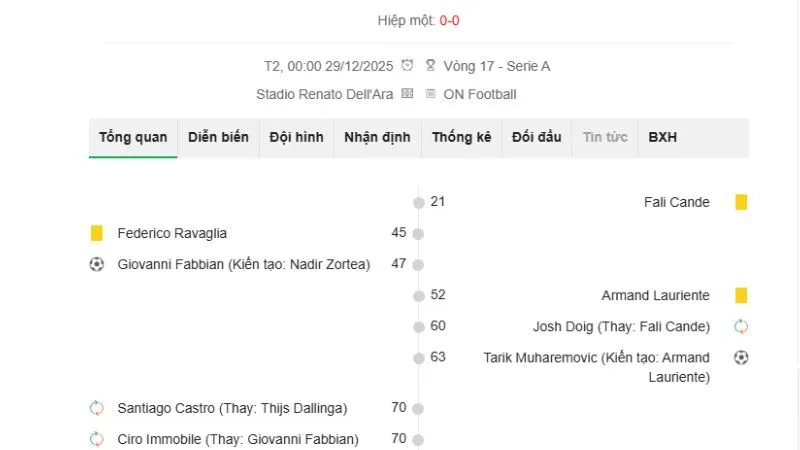Select the Tổng quan tab
Image resolution: width=800 pixels, height=450 pixels.
coord(133,137)
